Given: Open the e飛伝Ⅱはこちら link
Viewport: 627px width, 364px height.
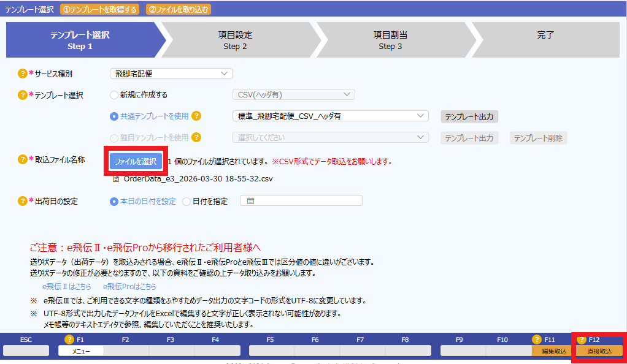Looking at the screenshot, I should tap(66, 286).
